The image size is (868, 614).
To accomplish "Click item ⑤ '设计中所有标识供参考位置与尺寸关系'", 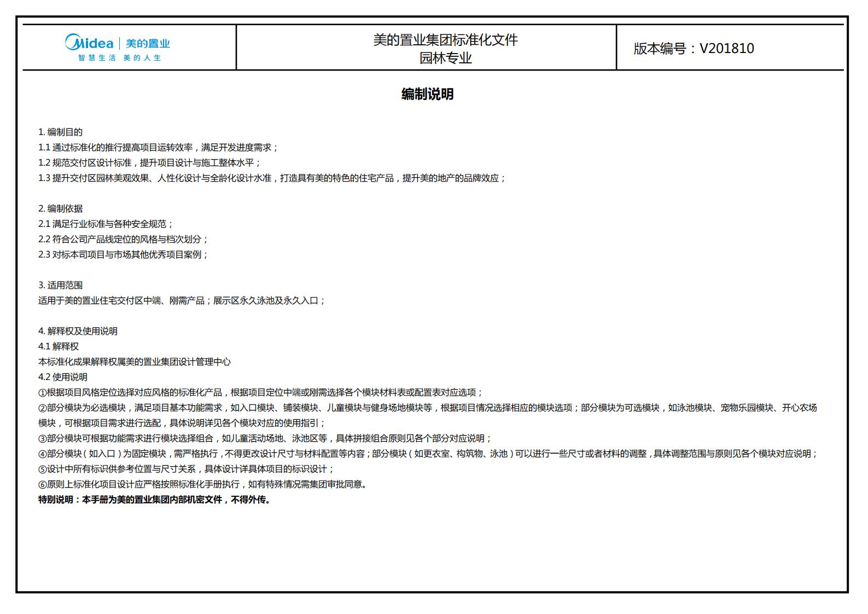I will click(x=187, y=469).
